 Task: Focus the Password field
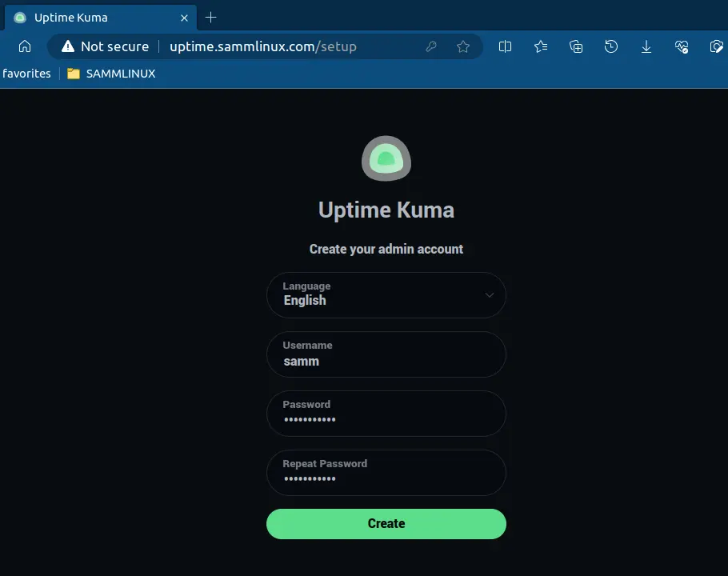(x=386, y=414)
